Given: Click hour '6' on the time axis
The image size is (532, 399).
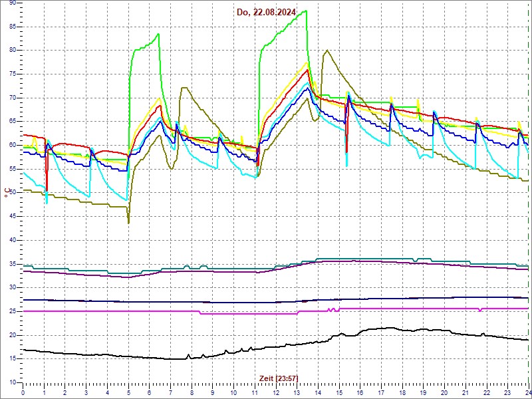Looking at the screenshot, I should (x=149, y=392).
